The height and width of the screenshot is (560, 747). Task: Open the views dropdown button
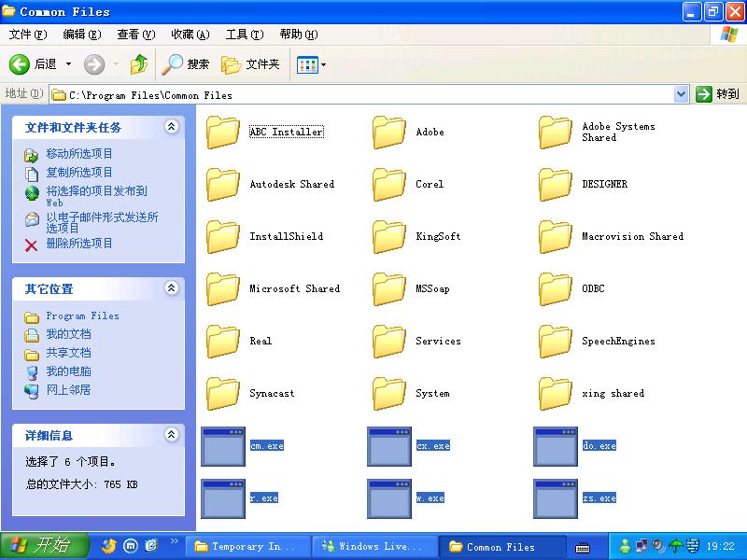click(x=311, y=64)
